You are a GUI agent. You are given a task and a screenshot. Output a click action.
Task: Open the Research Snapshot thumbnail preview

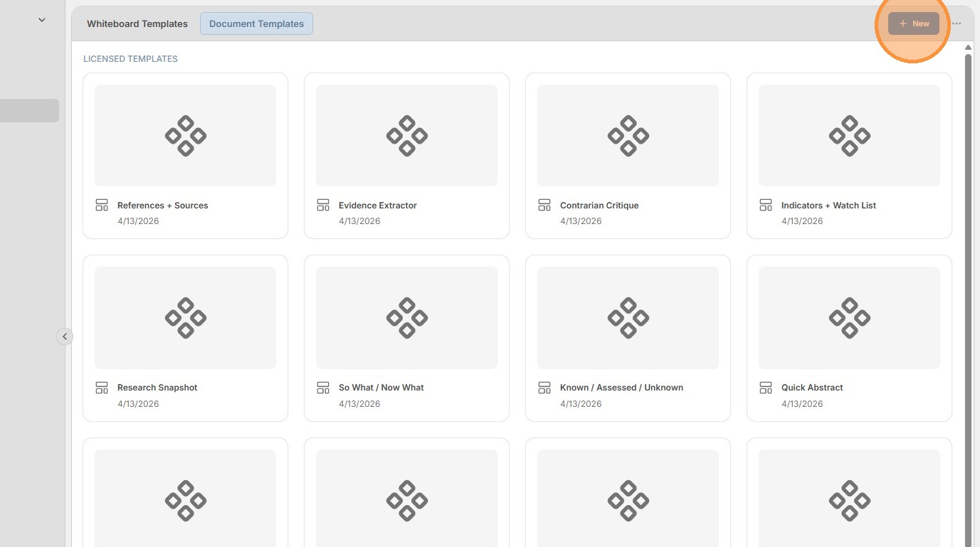tap(185, 318)
